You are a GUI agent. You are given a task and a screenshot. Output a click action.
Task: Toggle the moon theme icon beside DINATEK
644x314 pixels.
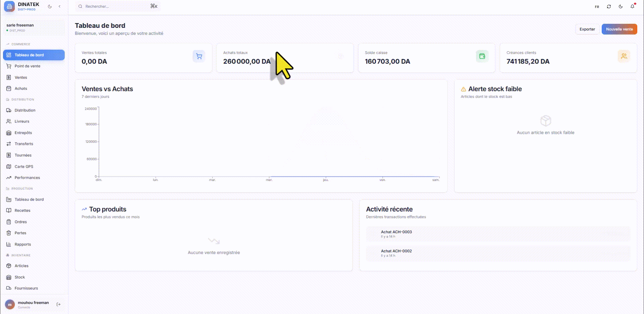click(x=50, y=6)
